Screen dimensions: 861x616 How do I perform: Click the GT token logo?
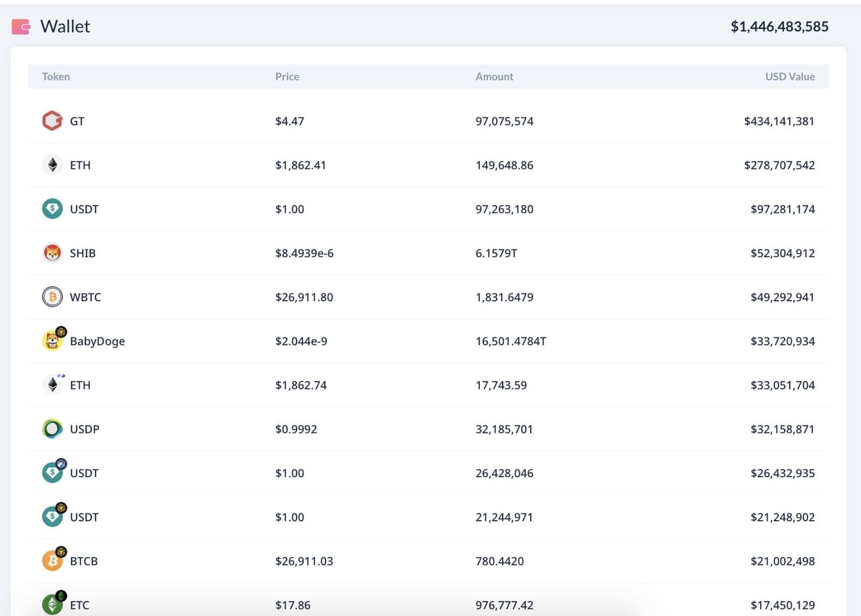52,121
